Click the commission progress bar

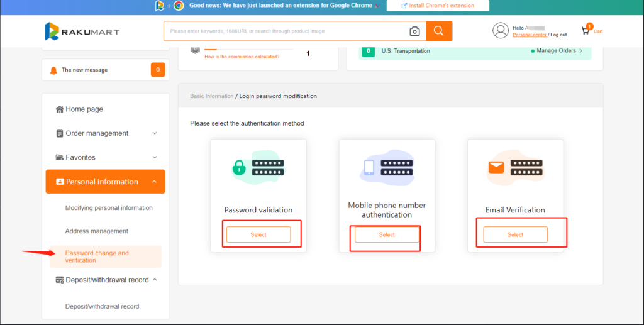tap(249, 50)
